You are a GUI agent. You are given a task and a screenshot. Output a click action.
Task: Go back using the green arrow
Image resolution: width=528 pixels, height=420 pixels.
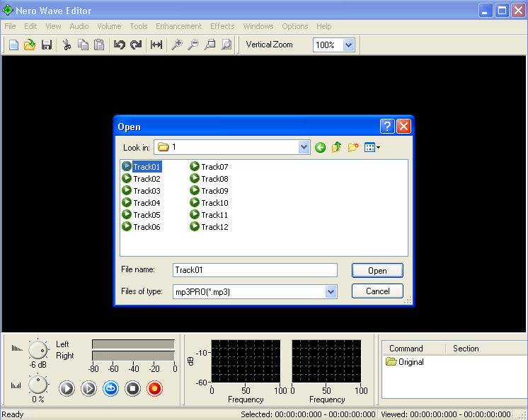tap(321, 147)
